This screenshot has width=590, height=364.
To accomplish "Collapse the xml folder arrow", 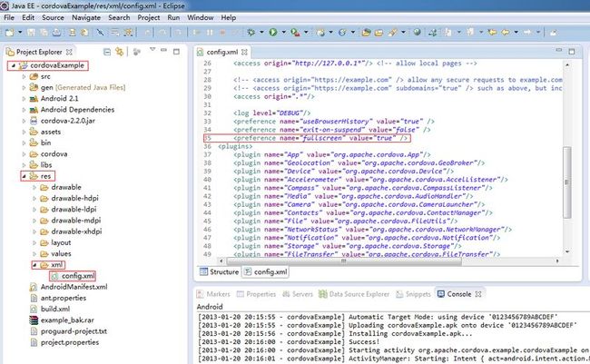I will click(x=34, y=265).
